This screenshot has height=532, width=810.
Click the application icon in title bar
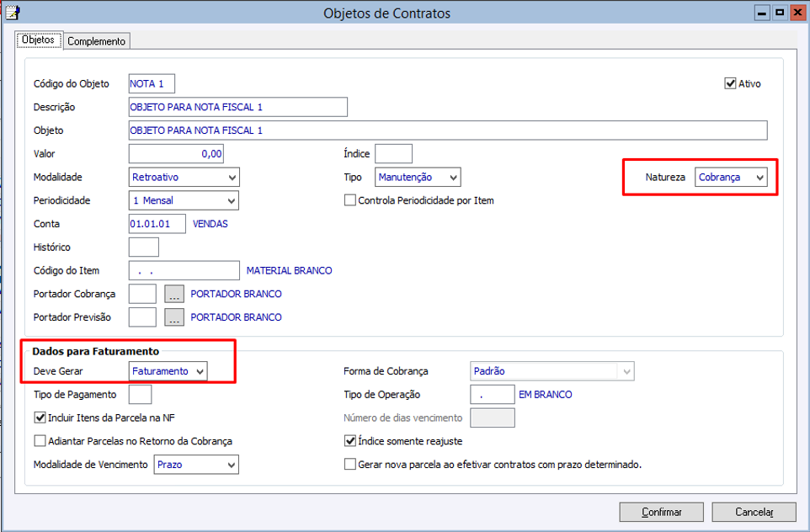(x=12, y=13)
